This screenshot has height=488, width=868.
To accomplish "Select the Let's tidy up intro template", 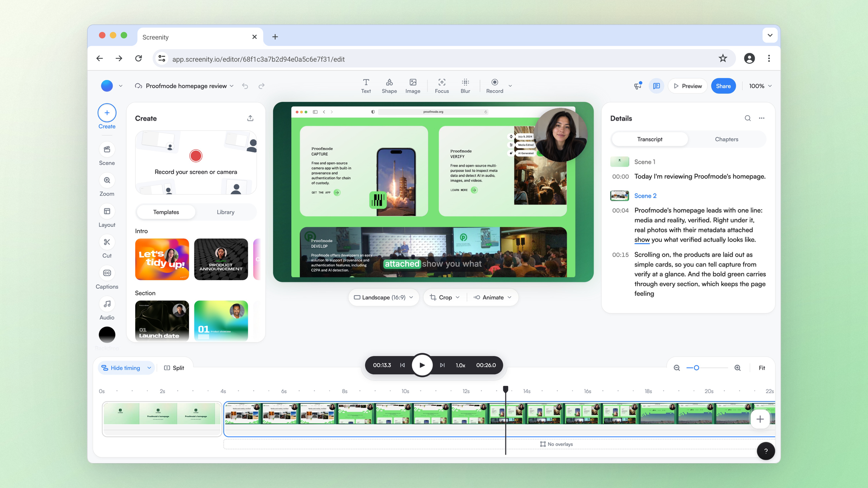I will [162, 259].
